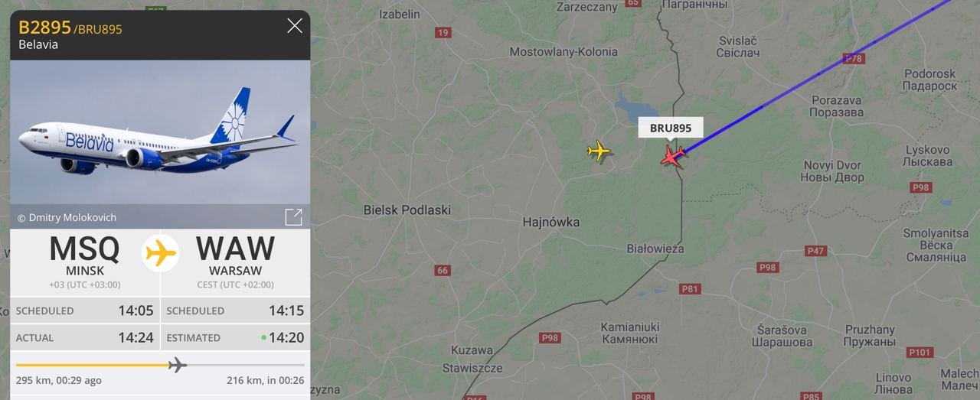Click the flight progress plane marker

[x=177, y=365]
